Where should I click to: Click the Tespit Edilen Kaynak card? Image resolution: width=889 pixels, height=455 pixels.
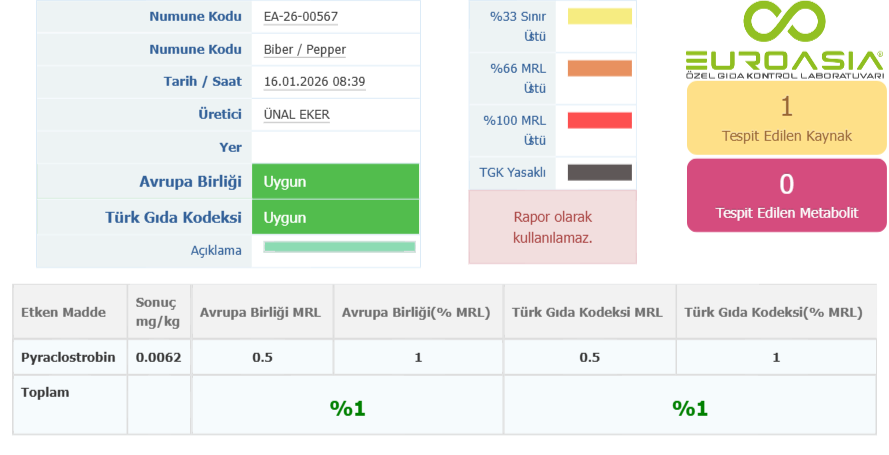pyautogui.click(x=786, y=118)
